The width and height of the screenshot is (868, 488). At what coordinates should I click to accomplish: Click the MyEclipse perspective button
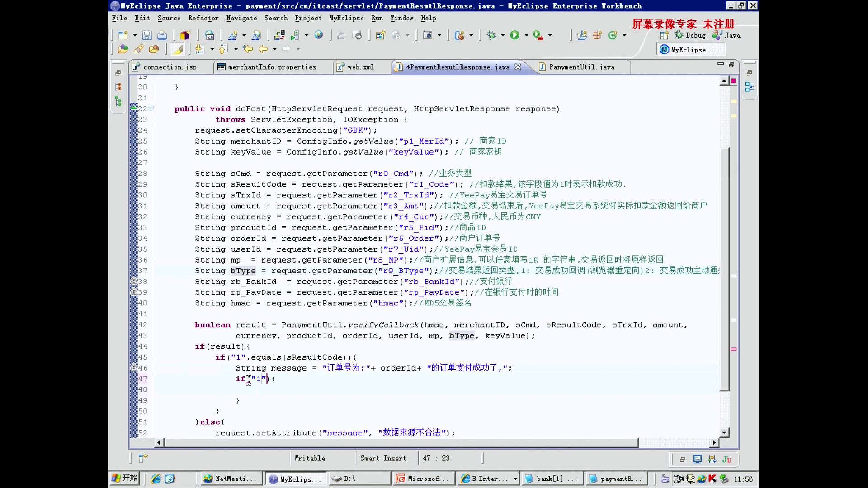[689, 50]
